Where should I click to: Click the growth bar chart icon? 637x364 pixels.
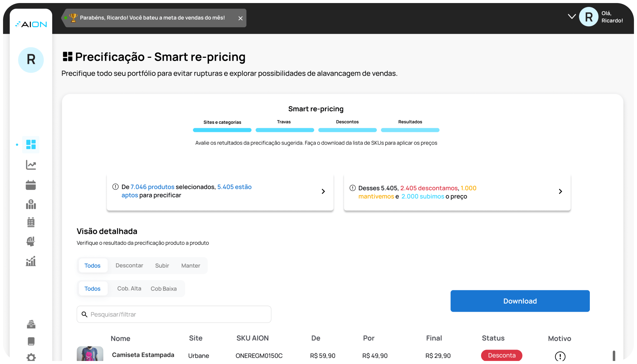(31, 261)
